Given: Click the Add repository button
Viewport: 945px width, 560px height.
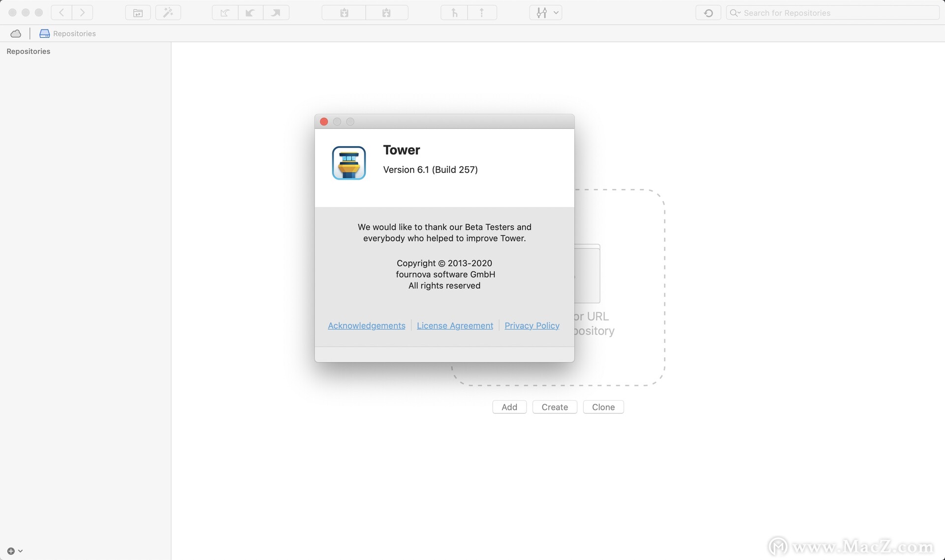Looking at the screenshot, I should [509, 407].
